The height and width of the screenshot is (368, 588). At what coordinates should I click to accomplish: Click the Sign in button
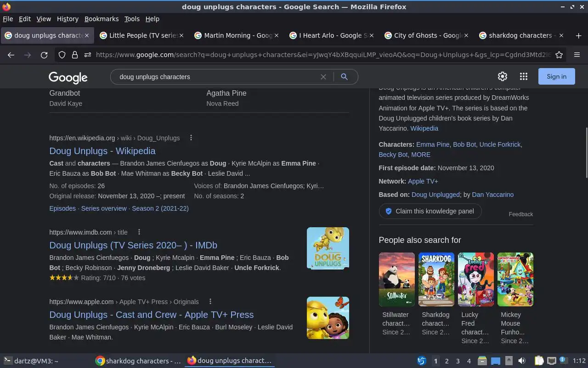click(556, 76)
